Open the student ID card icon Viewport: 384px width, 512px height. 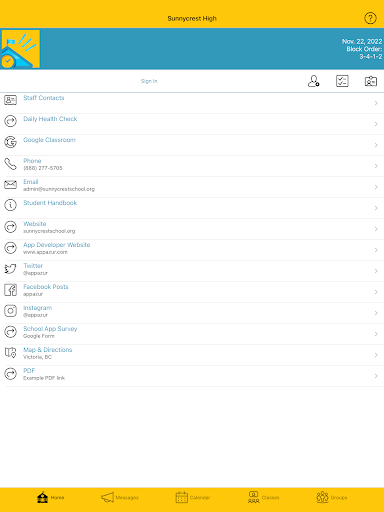coord(371,81)
